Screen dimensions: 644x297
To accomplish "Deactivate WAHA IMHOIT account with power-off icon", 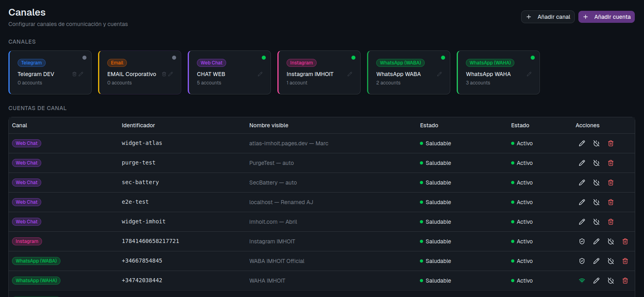I will [611, 281].
